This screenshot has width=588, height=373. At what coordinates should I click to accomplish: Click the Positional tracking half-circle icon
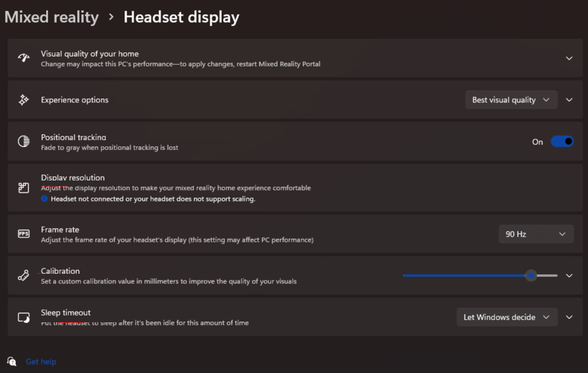pos(23,142)
